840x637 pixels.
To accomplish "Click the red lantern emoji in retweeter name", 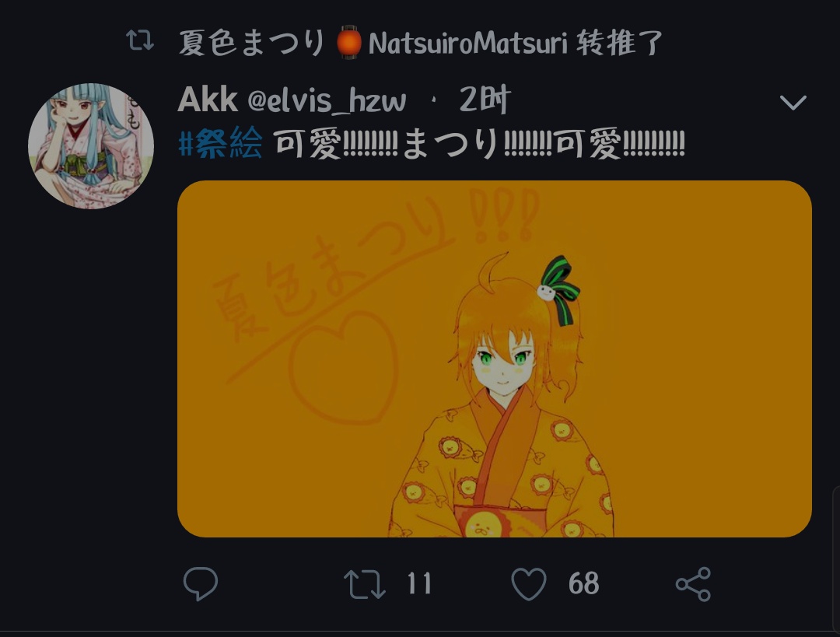I will pos(348,42).
